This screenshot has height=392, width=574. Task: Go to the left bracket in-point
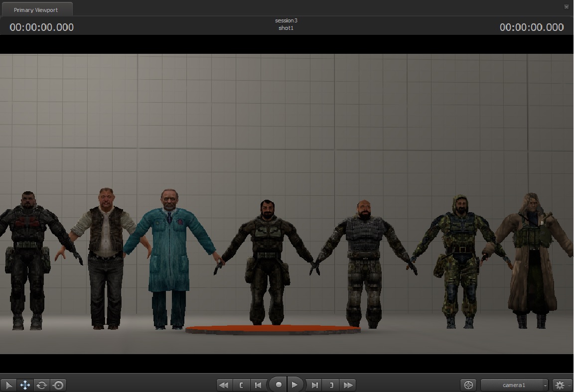coord(241,385)
